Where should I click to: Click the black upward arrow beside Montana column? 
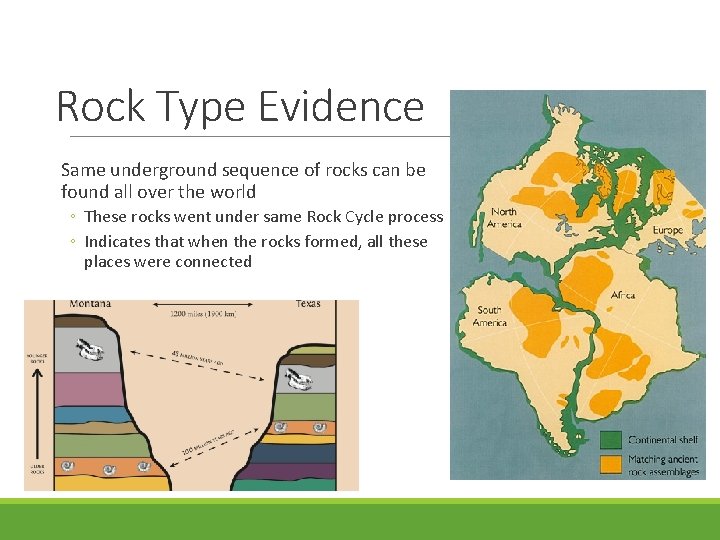point(37,415)
